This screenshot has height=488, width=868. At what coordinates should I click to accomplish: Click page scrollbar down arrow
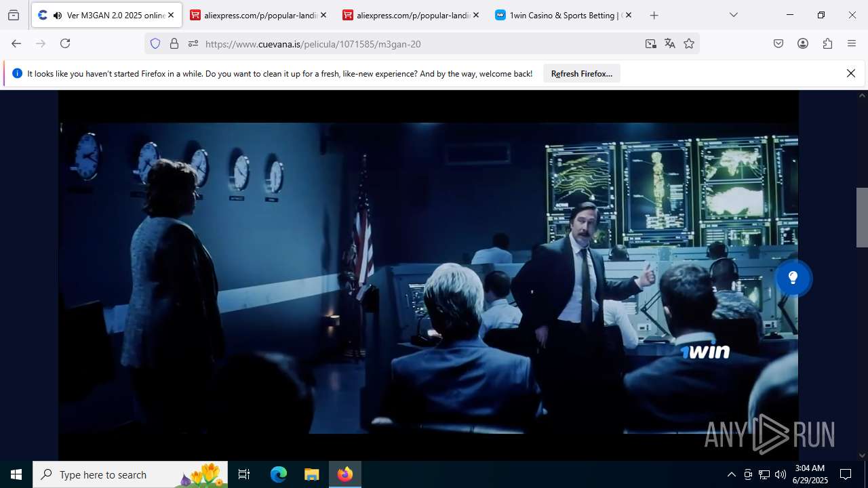point(862,455)
